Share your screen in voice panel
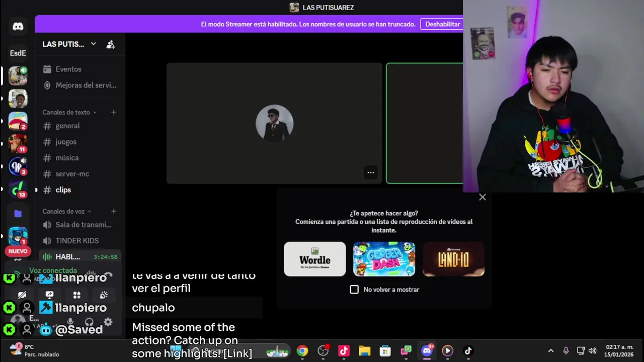Image resolution: width=644 pixels, height=362 pixels. pyautogui.click(x=49, y=295)
